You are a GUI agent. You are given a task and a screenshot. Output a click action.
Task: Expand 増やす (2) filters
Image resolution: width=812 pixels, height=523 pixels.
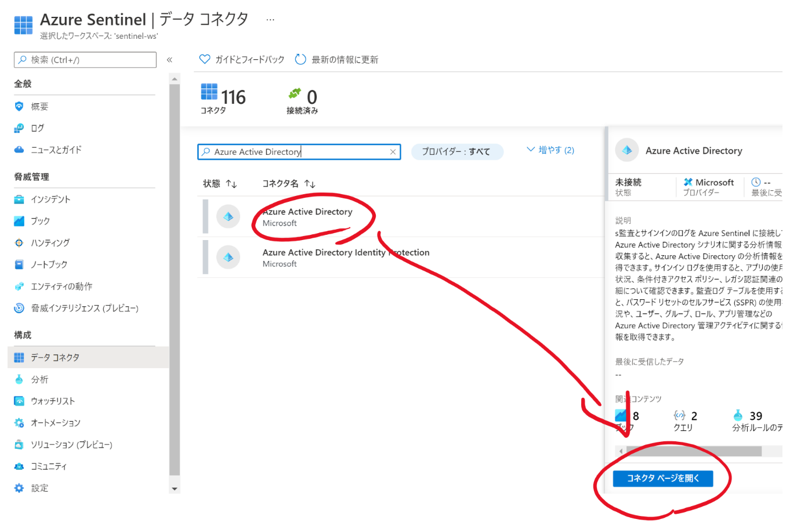[x=550, y=150]
